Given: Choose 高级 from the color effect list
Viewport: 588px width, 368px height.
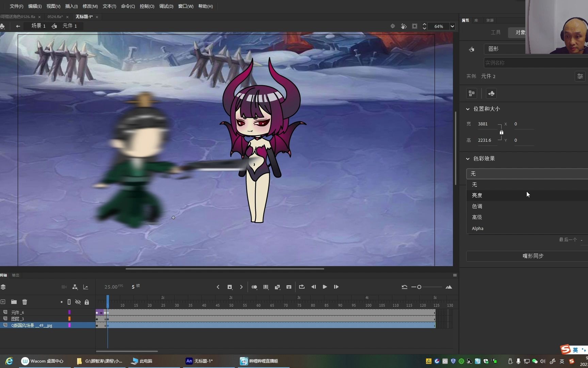Looking at the screenshot, I should [x=527, y=217].
